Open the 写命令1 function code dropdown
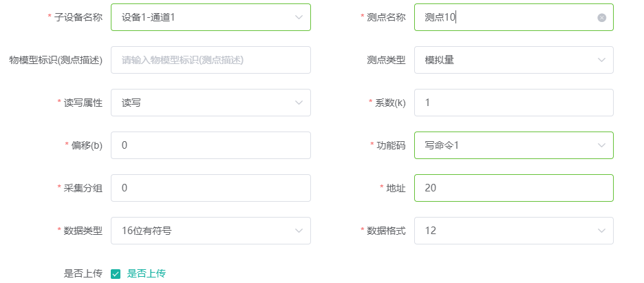The height and width of the screenshot is (283, 644). click(513, 145)
